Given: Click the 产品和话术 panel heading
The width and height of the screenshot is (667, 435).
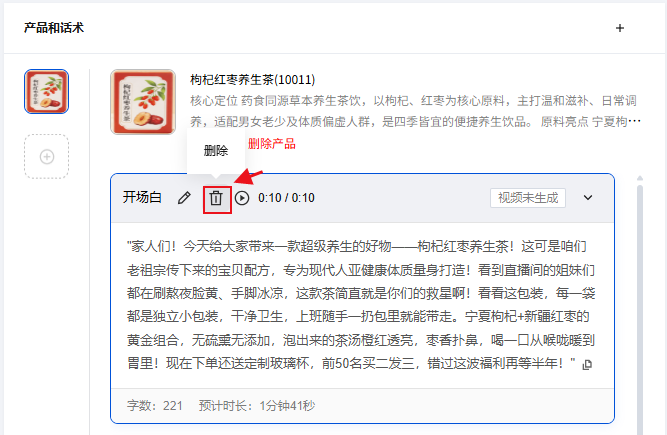Looking at the screenshot, I should (x=54, y=28).
